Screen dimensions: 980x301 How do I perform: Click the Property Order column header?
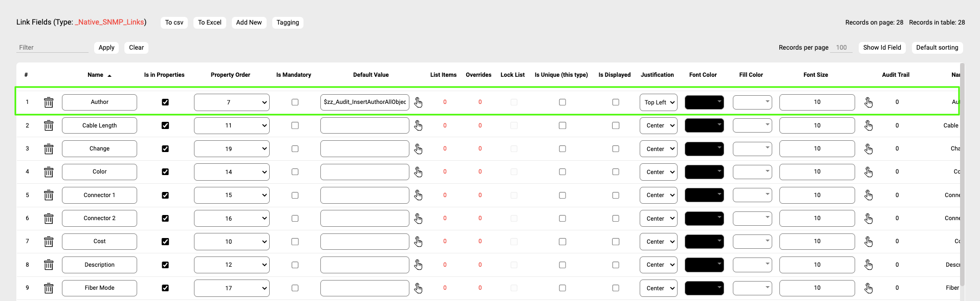click(230, 75)
